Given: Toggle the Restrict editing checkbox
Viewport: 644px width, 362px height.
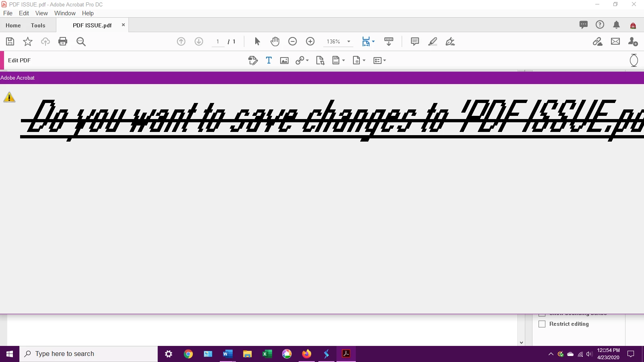Looking at the screenshot, I should tap(542, 324).
